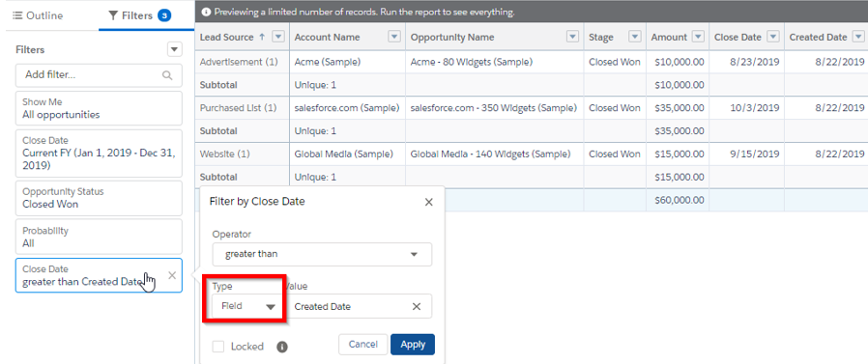Click the info icon next to Locked
868x364 pixels.
282,347
